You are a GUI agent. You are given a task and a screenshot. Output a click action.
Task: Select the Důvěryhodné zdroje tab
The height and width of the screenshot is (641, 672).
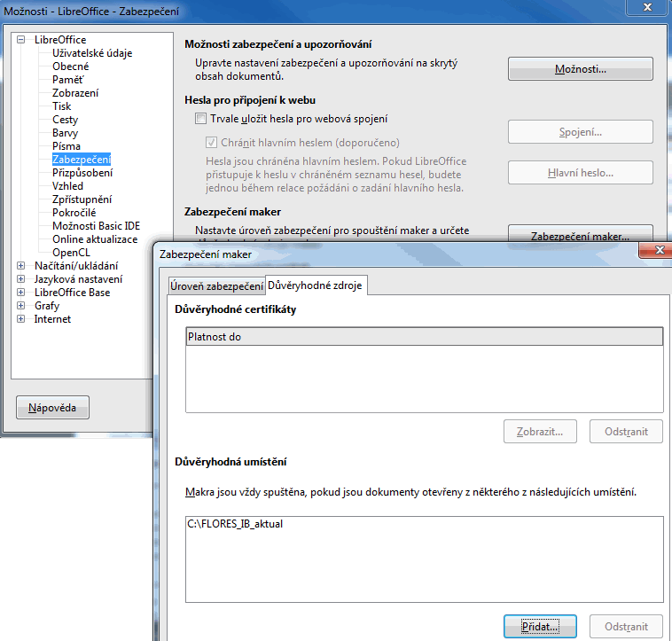(x=315, y=285)
